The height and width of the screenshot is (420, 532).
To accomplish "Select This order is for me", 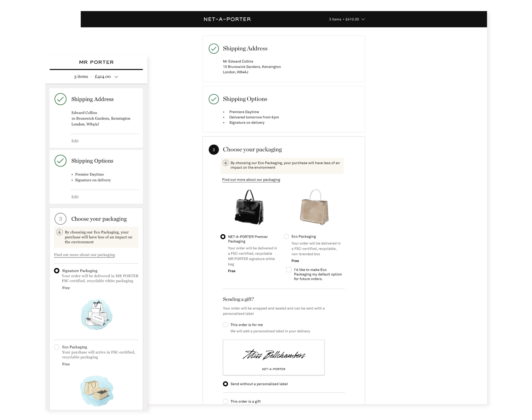I will point(225,325).
